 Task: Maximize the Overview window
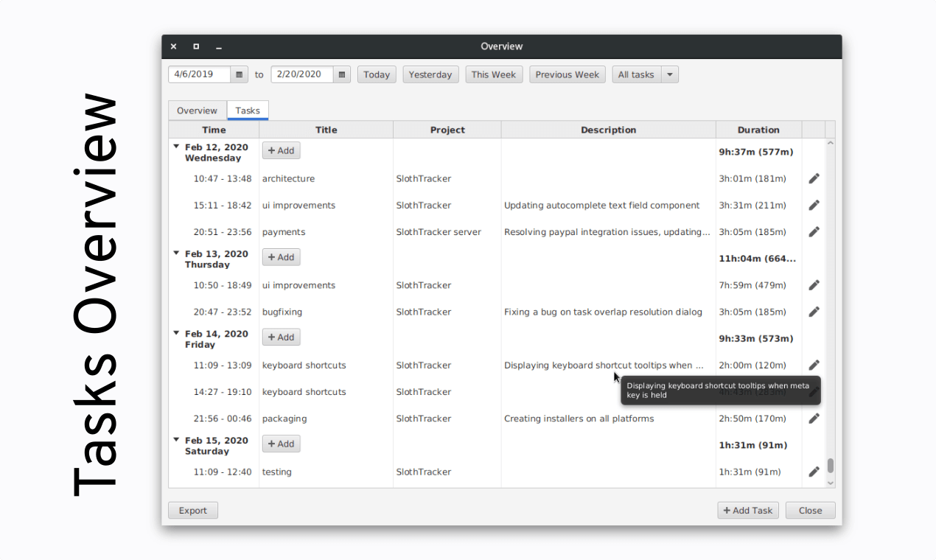tap(196, 46)
